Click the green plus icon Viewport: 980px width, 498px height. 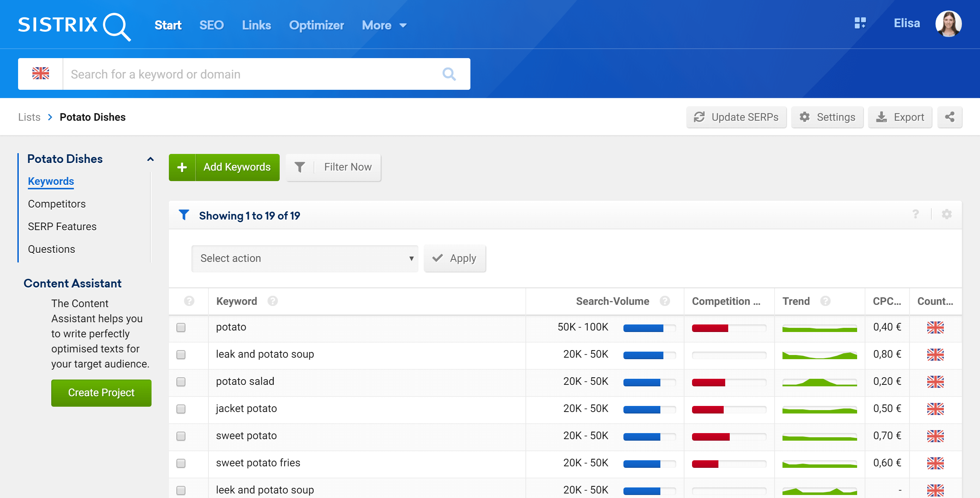click(182, 167)
